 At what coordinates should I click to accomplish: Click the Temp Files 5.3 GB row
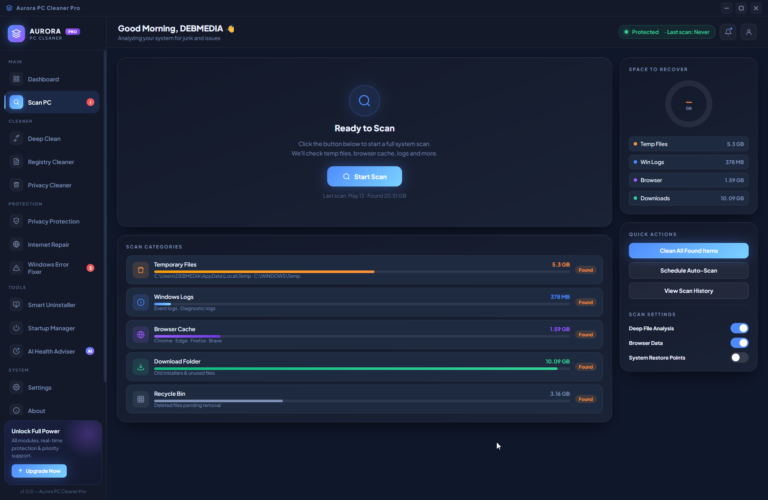[x=688, y=144]
